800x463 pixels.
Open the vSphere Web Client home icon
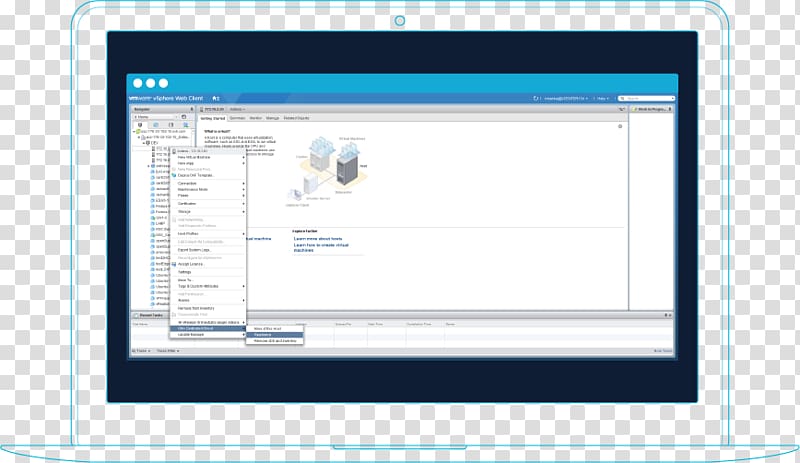[215, 99]
